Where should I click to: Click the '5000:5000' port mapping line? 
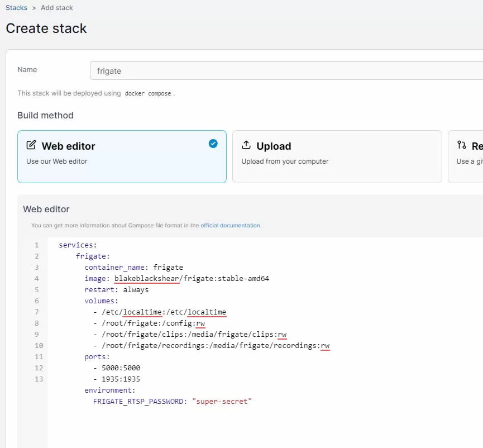tap(117, 368)
